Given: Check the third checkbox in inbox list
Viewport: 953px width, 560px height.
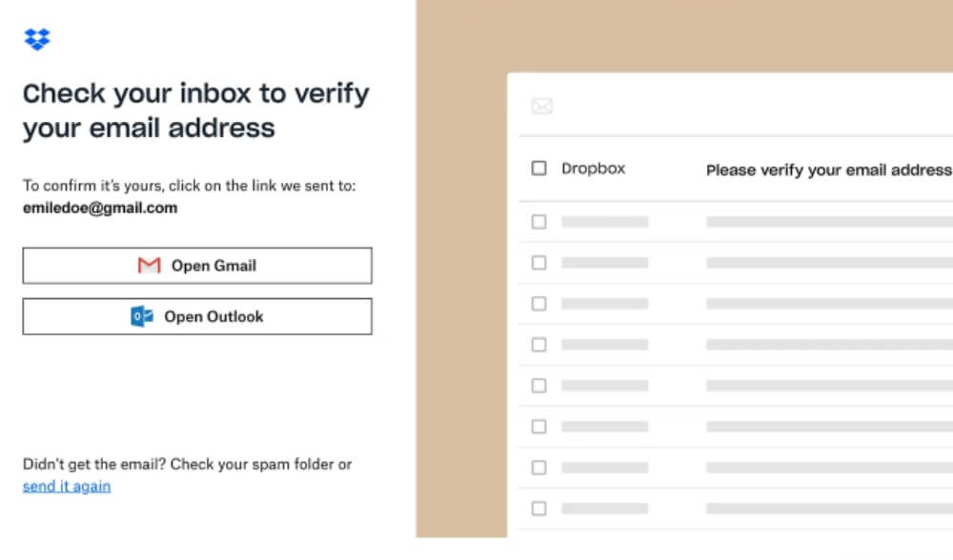Looking at the screenshot, I should pyautogui.click(x=539, y=263).
